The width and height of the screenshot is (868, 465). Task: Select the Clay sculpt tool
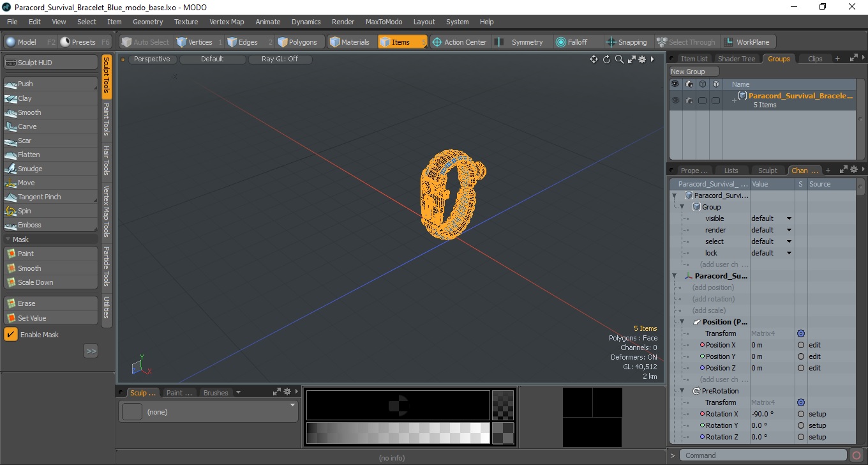click(50, 98)
